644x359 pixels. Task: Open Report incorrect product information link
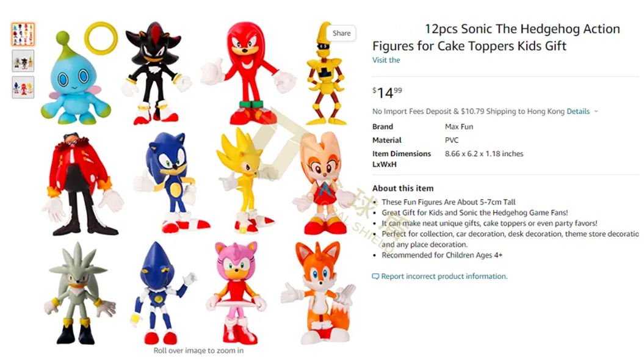pos(444,277)
